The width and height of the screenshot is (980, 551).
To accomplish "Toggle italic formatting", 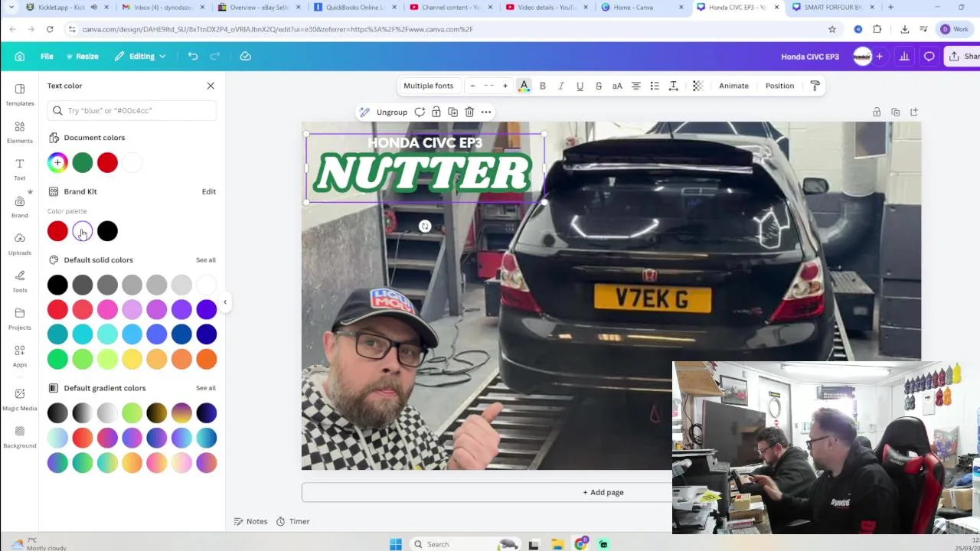I will point(561,86).
